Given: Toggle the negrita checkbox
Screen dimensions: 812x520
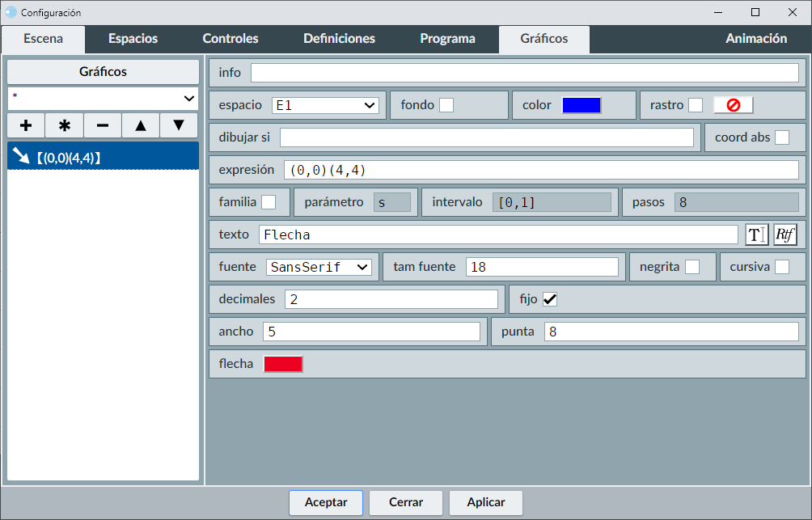Looking at the screenshot, I should (x=691, y=267).
